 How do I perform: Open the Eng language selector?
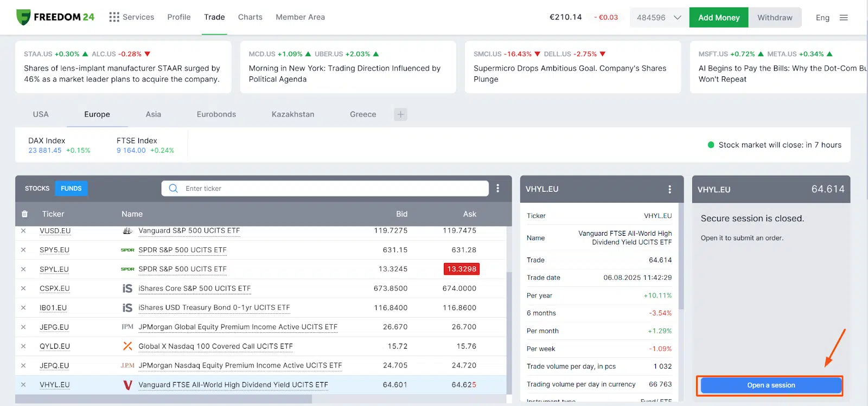[x=822, y=17]
